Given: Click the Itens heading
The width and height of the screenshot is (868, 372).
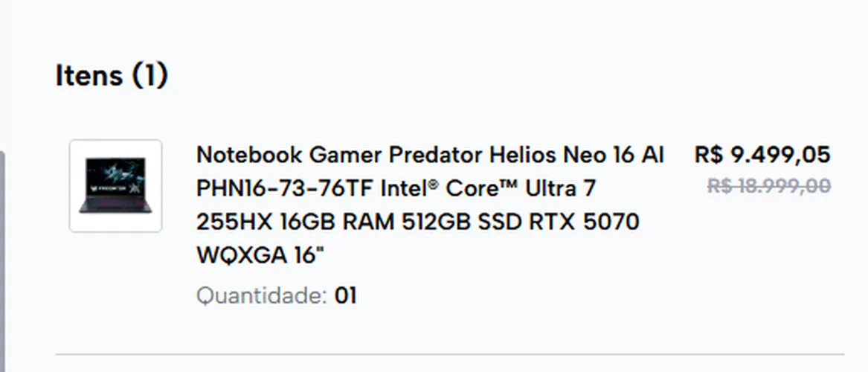Looking at the screenshot, I should coord(89,75).
